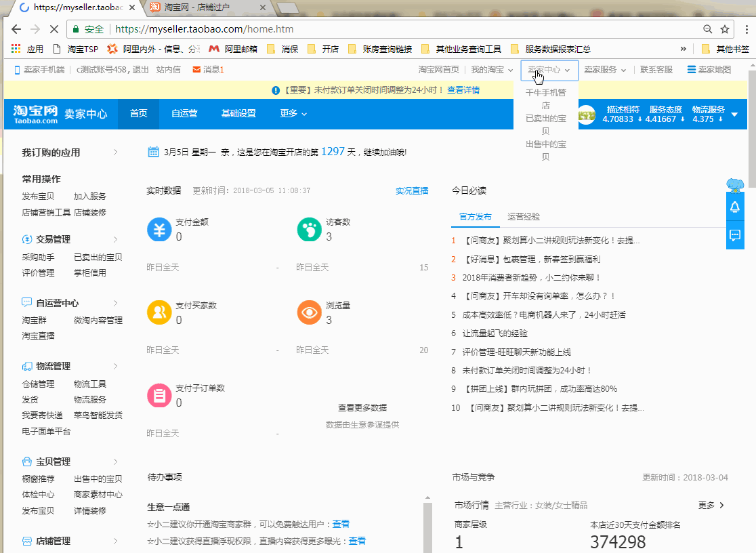Choose 已卖出的宝贝 in the 卖家中心 dropdown
756x553 pixels.
pos(546,125)
